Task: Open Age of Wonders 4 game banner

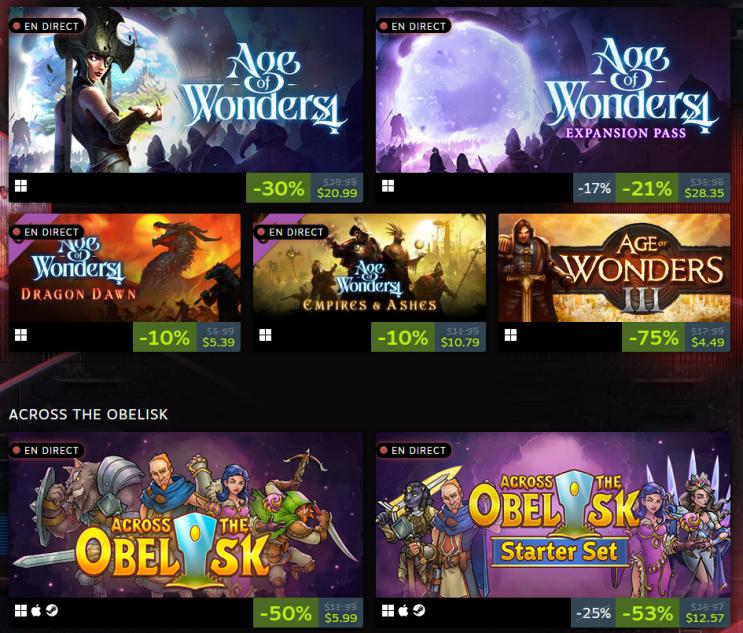Action: 186,90
